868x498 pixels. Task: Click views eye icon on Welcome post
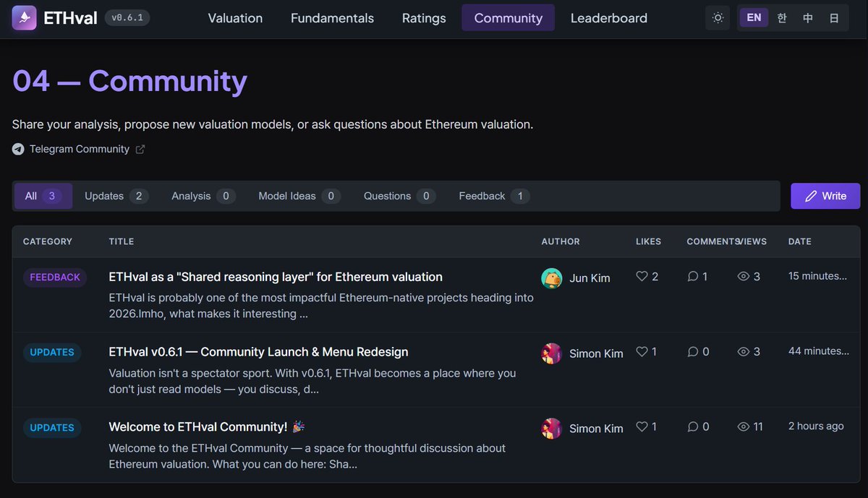pyautogui.click(x=744, y=426)
